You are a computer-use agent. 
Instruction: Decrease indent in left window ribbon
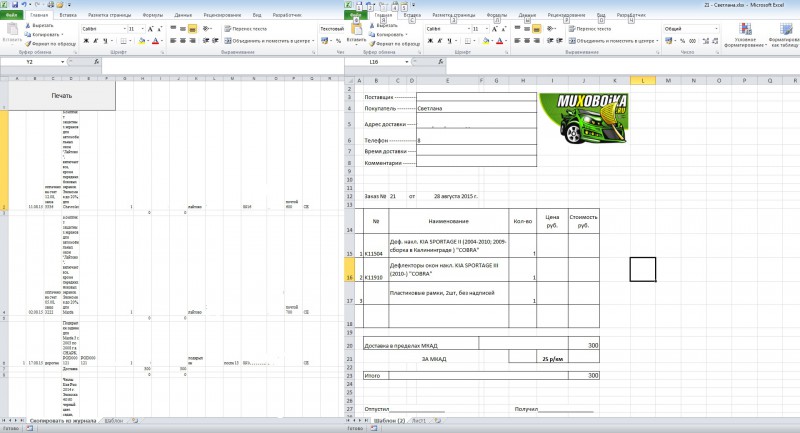coord(206,41)
